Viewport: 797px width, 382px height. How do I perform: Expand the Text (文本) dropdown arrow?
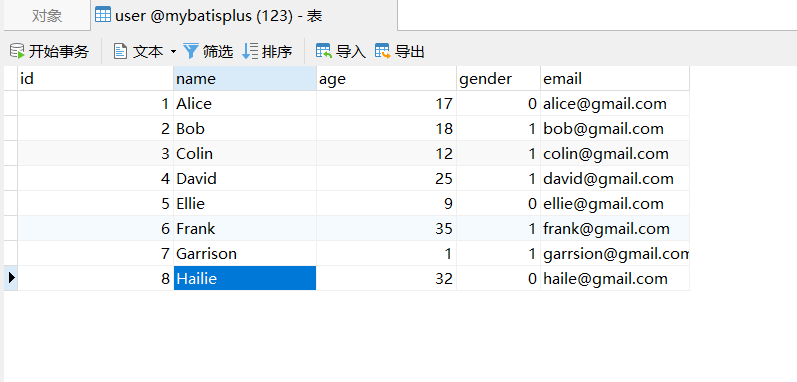[x=173, y=52]
